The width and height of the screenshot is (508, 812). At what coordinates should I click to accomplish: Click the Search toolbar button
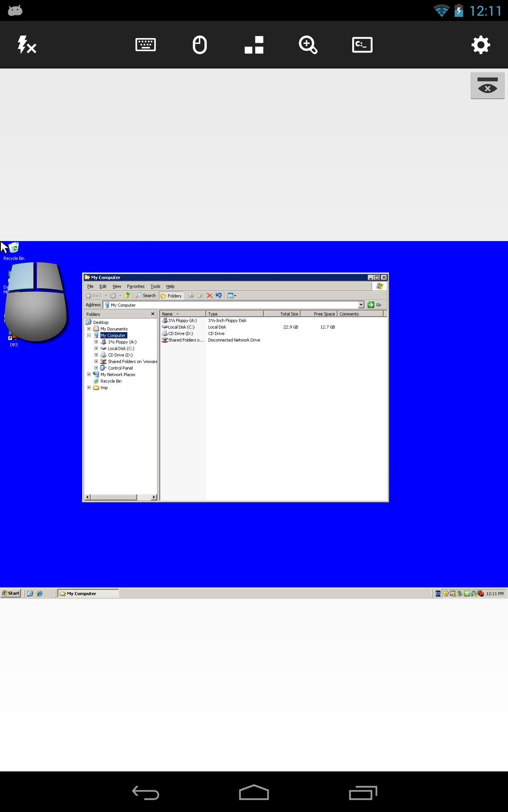146,296
